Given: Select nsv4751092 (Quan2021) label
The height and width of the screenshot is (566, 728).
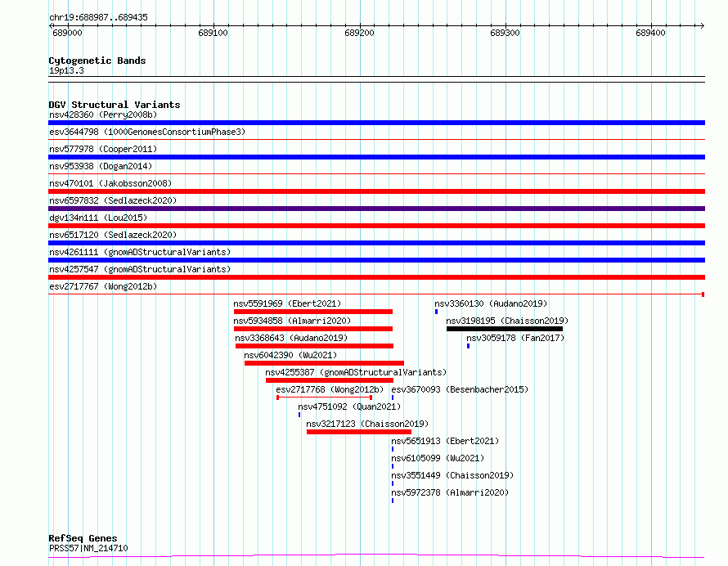Looking at the screenshot, I should pos(349,407).
